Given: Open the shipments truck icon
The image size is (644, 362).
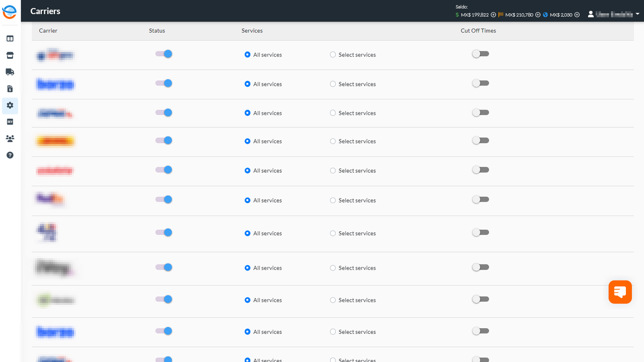Looking at the screenshot, I should click(10, 72).
